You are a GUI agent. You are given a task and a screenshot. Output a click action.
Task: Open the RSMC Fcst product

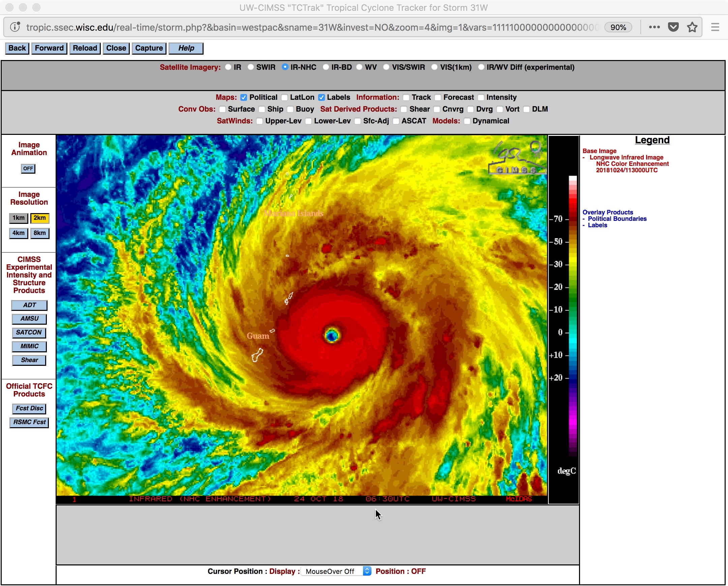click(29, 422)
